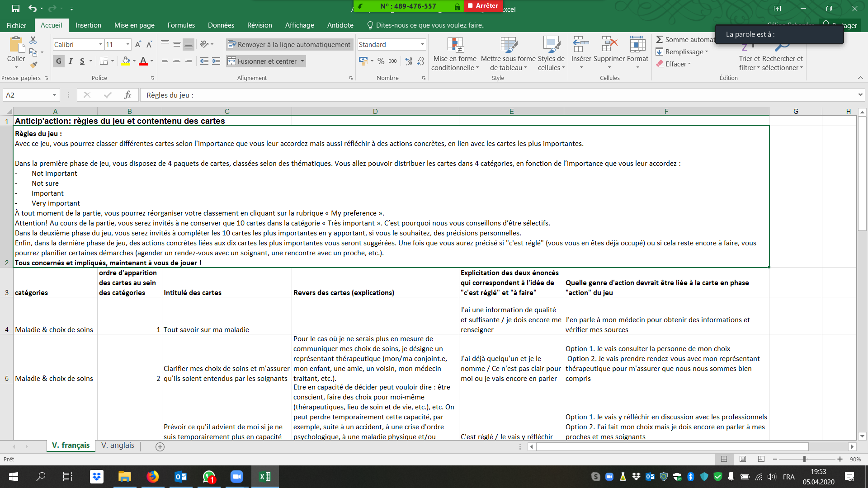The height and width of the screenshot is (488, 868).
Task: Click the Undo arrow icon
Action: 33,9
